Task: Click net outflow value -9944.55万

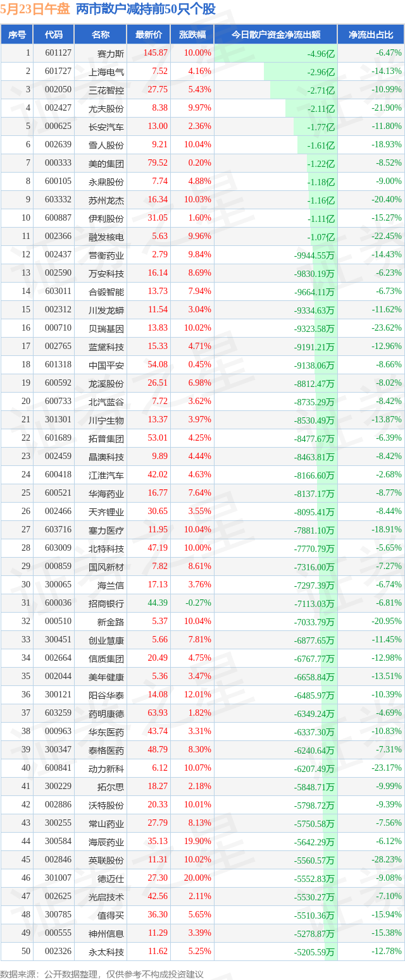Action: [315, 255]
